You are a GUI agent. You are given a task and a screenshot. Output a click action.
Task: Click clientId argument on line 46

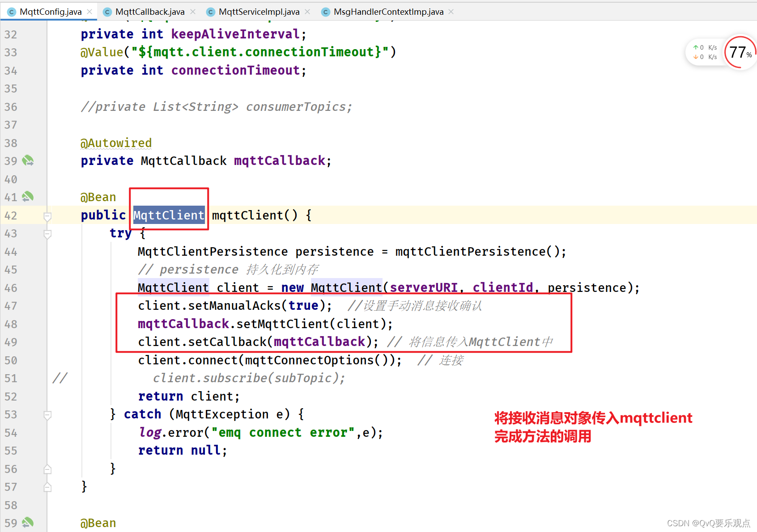click(503, 287)
